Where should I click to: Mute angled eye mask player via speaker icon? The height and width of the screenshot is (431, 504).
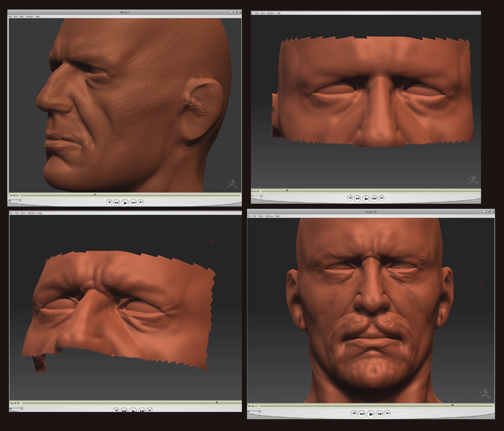[11, 409]
